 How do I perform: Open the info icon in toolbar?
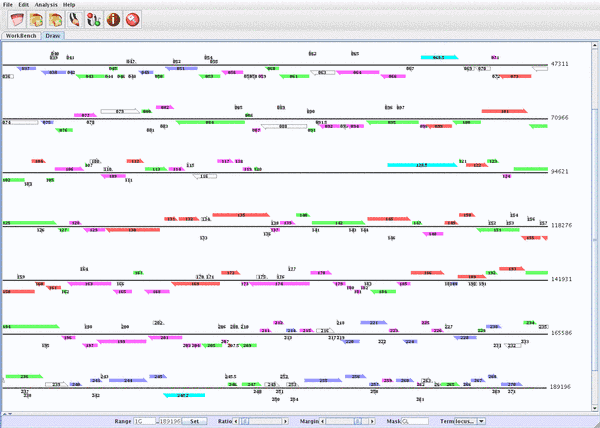(112, 19)
